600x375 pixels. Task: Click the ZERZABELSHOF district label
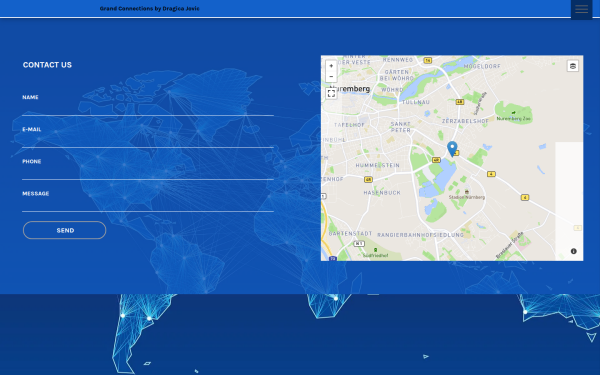click(465, 121)
